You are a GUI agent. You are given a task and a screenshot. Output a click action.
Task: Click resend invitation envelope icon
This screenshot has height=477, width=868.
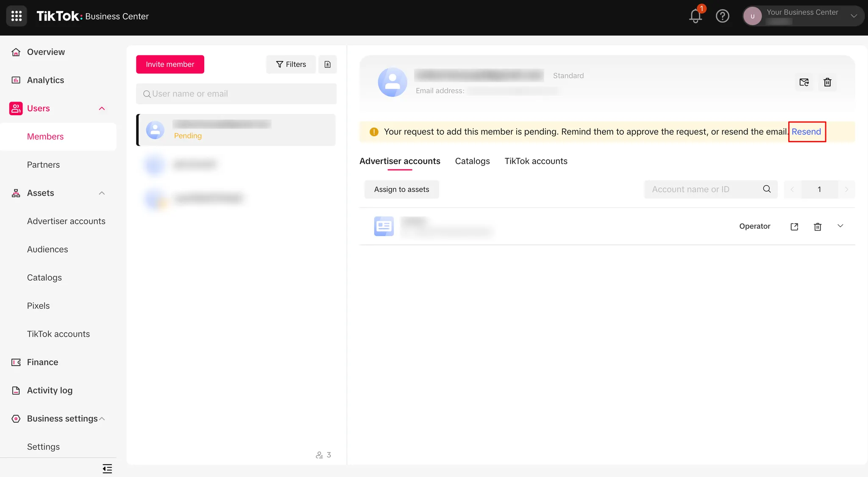pos(804,82)
